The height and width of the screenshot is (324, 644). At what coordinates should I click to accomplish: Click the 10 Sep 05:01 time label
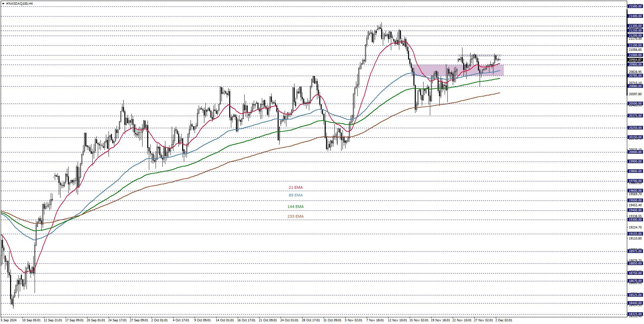click(31, 320)
